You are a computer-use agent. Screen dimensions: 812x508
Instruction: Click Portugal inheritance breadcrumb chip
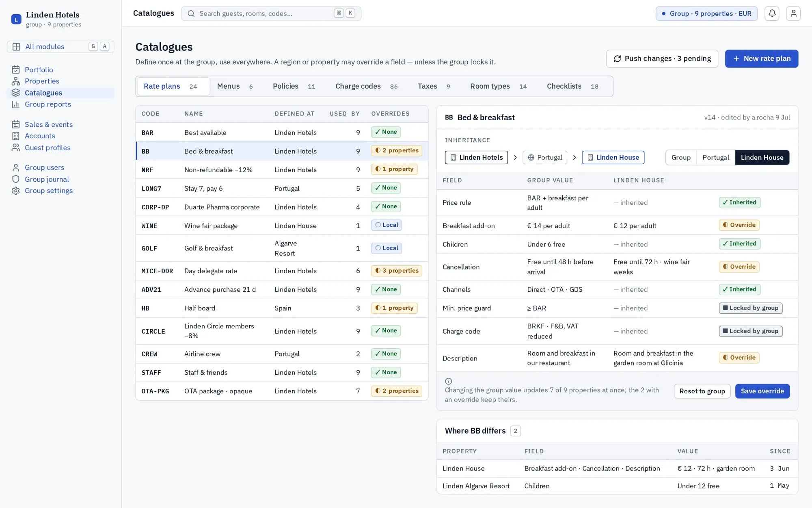(x=545, y=157)
